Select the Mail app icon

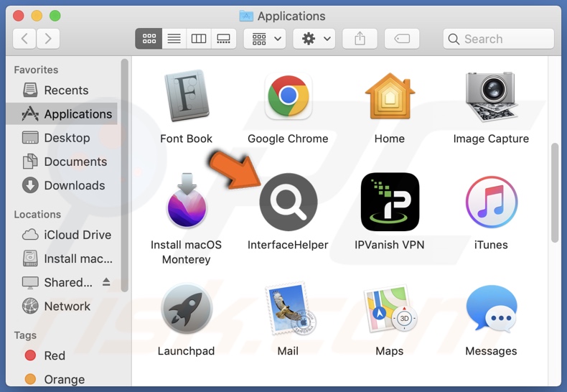pos(289,309)
